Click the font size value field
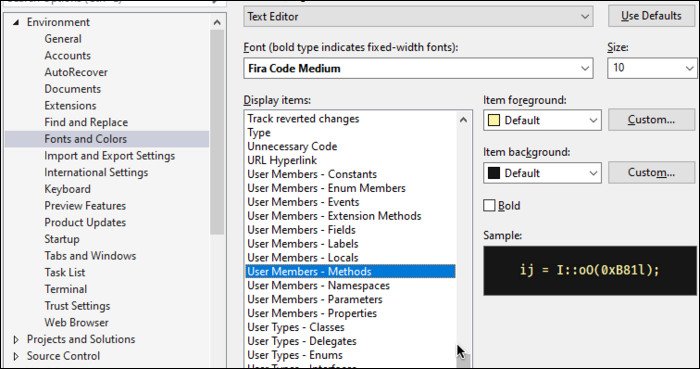The image size is (700, 369). coord(645,68)
